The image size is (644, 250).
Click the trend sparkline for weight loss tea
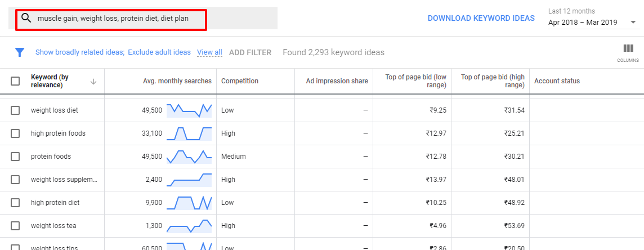pos(189,225)
